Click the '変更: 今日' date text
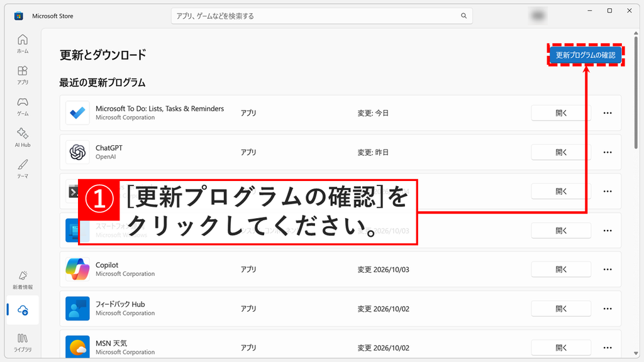 [x=373, y=113]
